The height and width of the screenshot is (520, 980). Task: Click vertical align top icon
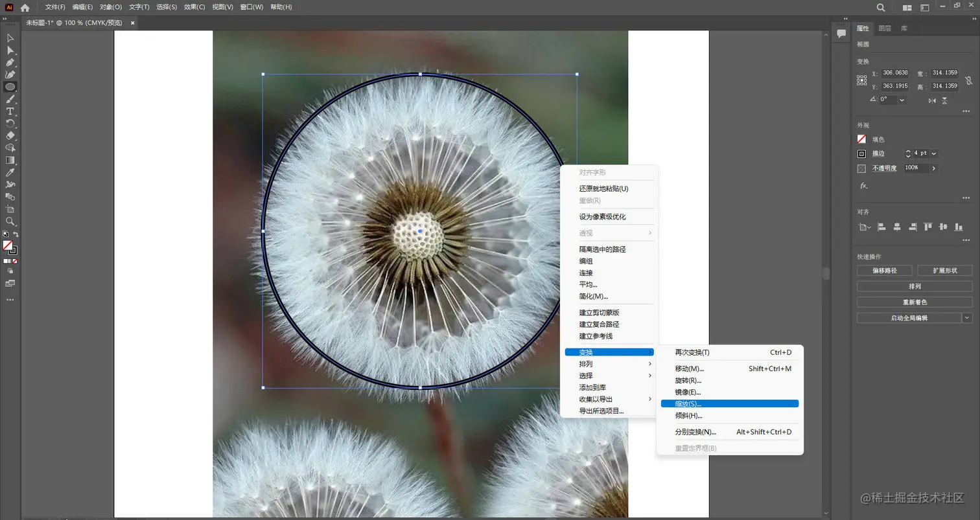click(x=927, y=227)
